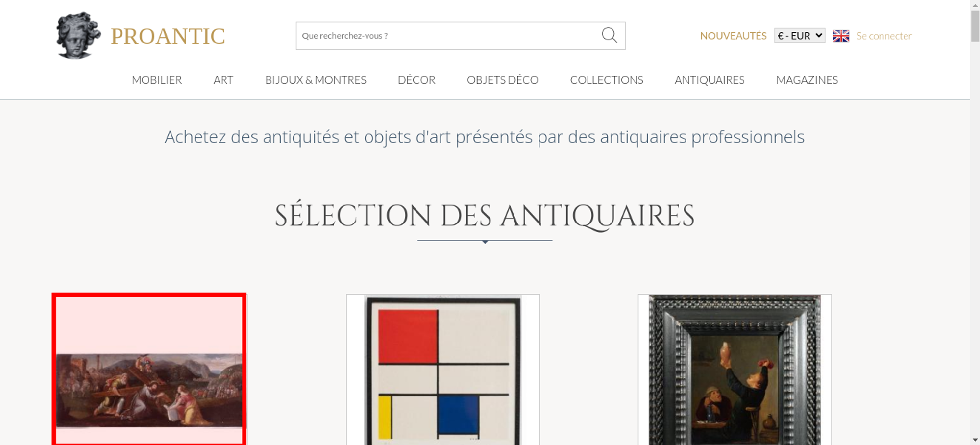Click the magnifying glass search icon
Image resolution: width=980 pixels, height=445 pixels.
609,35
